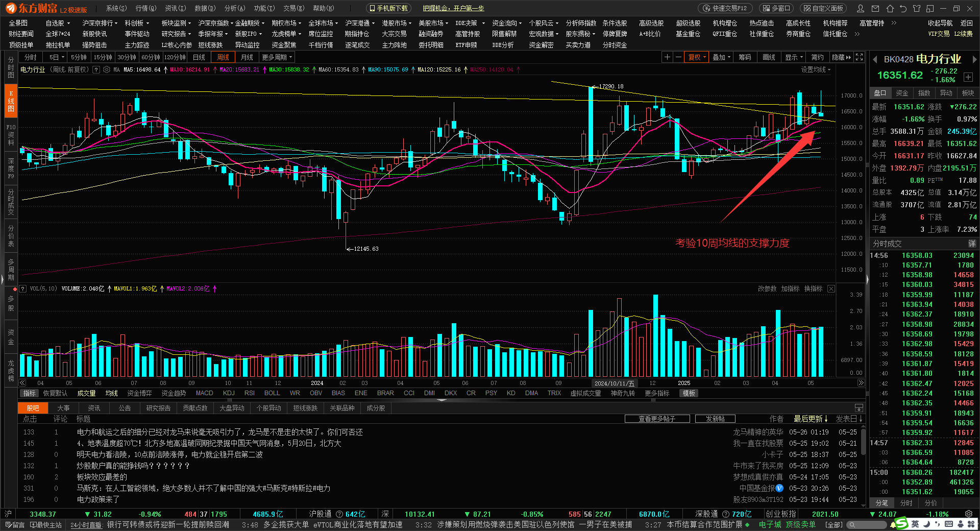
Task: Open 自定义面板 custom panel button
Action: point(823,8)
